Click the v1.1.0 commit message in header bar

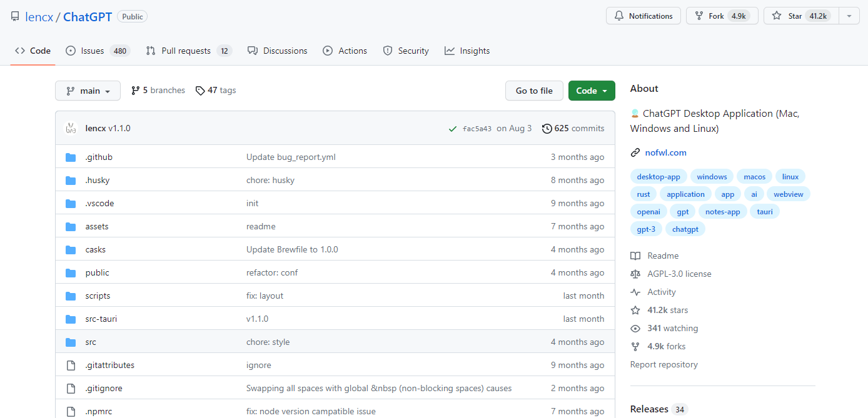119,129
